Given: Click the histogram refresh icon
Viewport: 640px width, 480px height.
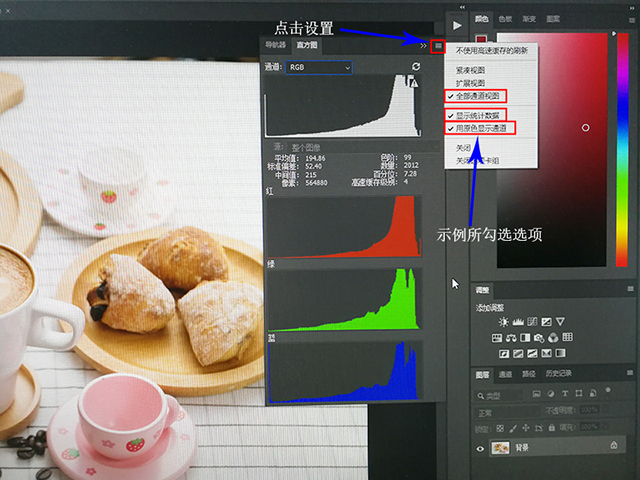Looking at the screenshot, I should (416, 67).
